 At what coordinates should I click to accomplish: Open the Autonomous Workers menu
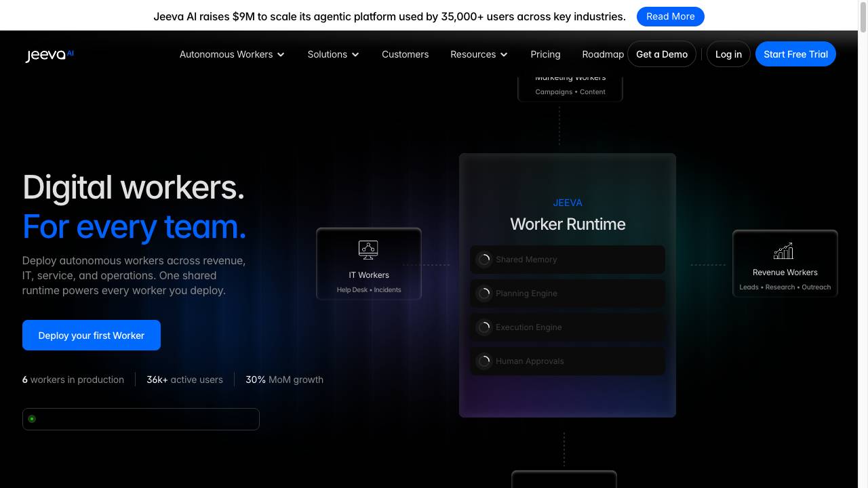pos(232,54)
